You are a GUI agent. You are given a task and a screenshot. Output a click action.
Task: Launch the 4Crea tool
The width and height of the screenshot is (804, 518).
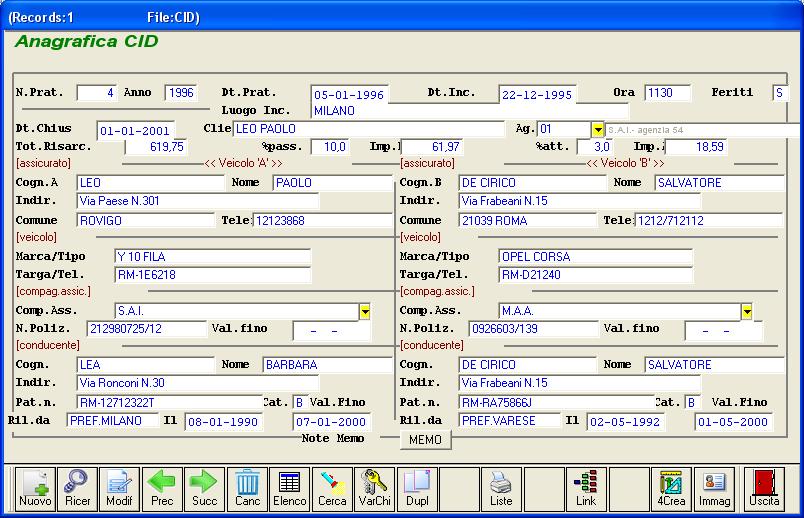click(671, 489)
